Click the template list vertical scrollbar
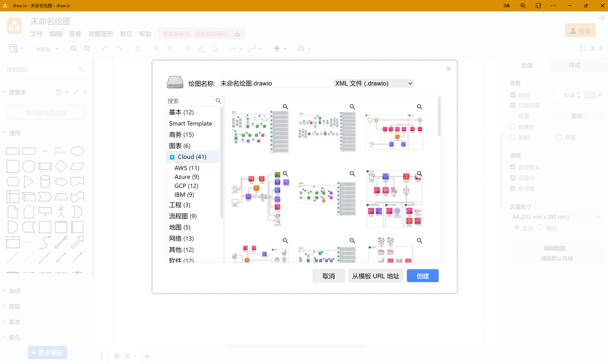The height and width of the screenshot is (364, 608). point(439,116)
